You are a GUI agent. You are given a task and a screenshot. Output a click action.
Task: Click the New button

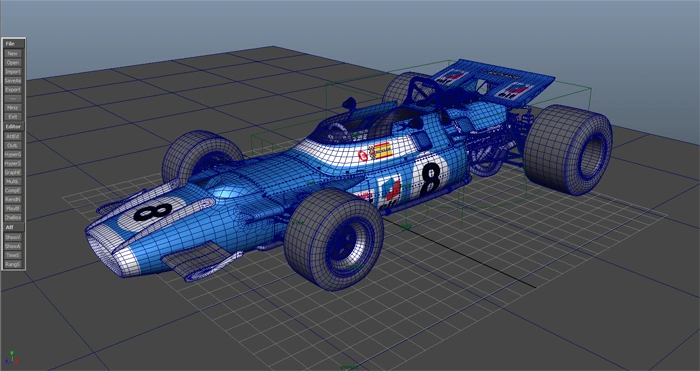13,54
